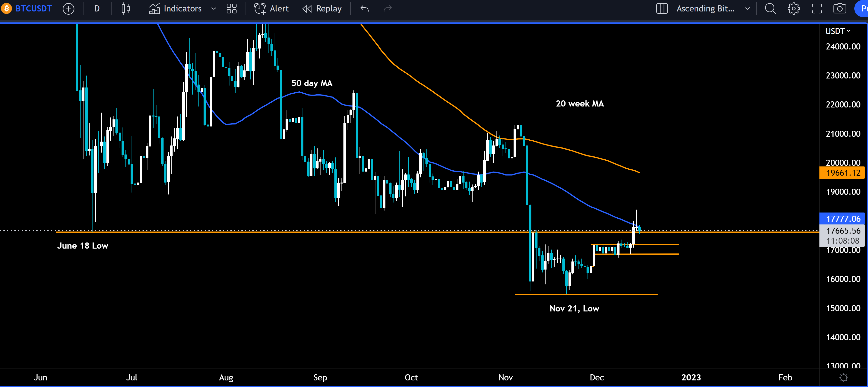Open the candlestick chart style selector
This screenshot has width=868, height=387.
125,9
